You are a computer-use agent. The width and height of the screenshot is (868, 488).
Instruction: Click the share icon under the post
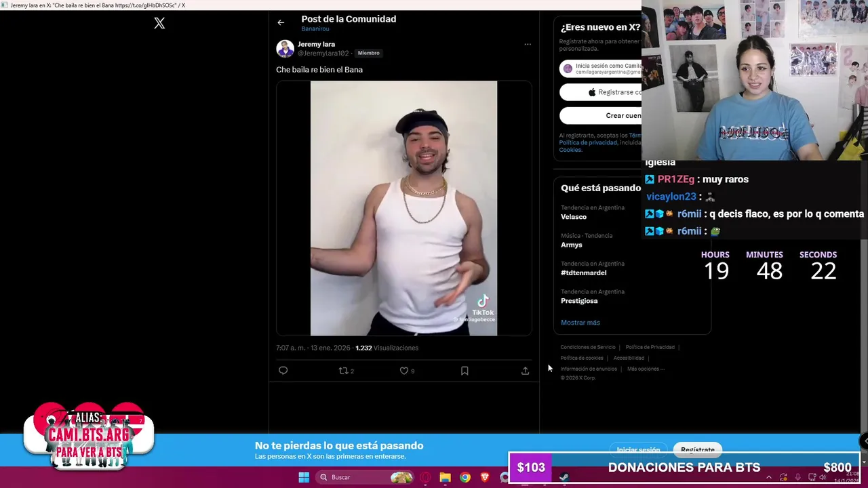525,371
